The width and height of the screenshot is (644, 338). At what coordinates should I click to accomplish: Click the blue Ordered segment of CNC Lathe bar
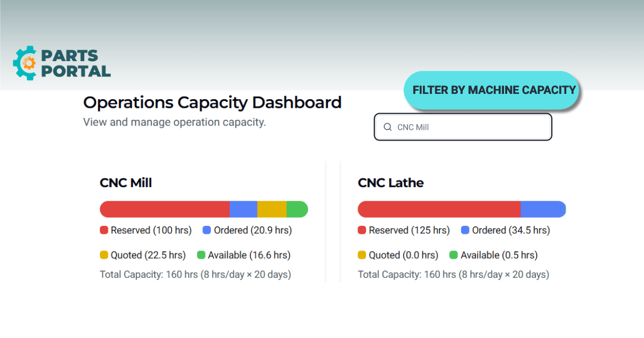pyautogui.click(x=543, y=209)
